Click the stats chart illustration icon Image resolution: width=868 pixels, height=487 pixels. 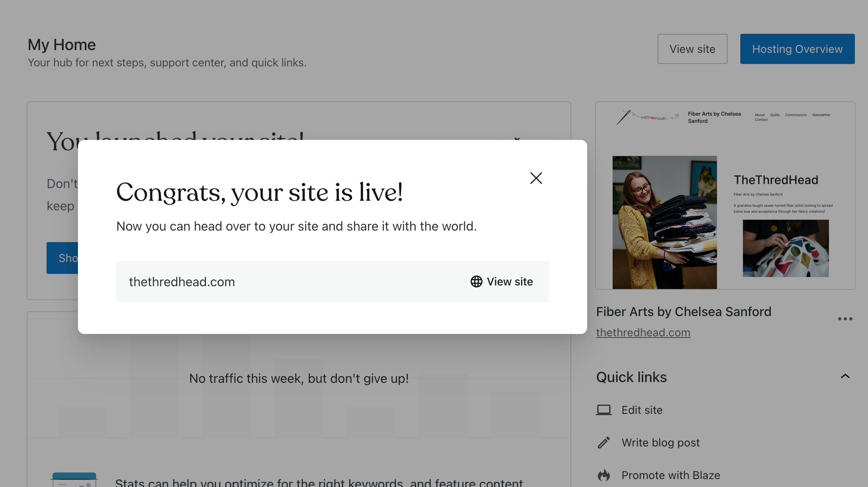point(74,479)
